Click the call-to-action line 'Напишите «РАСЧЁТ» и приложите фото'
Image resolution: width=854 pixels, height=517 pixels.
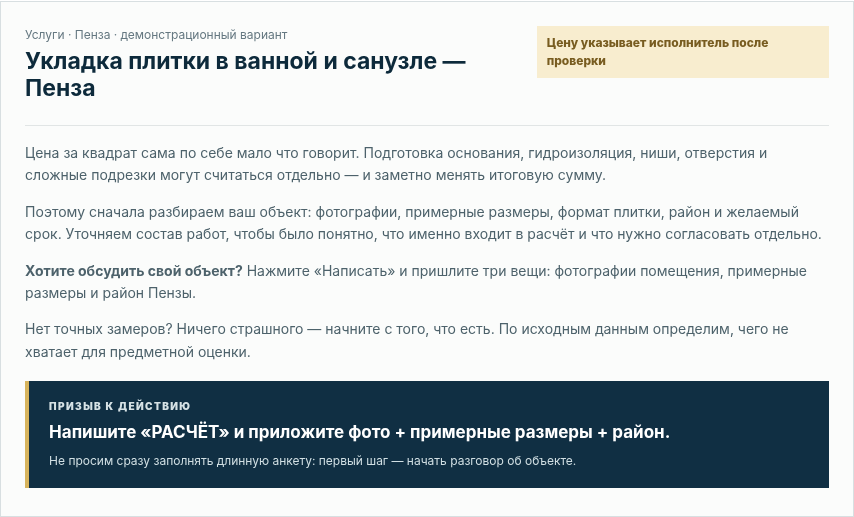(359, 432)
